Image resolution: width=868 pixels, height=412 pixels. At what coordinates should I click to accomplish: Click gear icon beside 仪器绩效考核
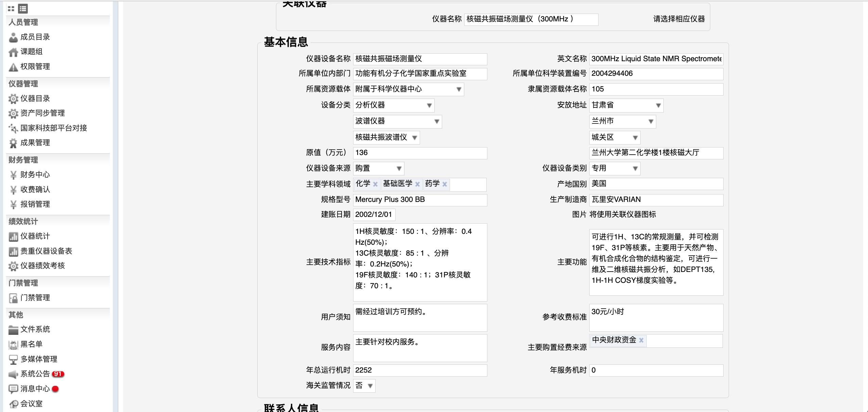coord(13,266)
